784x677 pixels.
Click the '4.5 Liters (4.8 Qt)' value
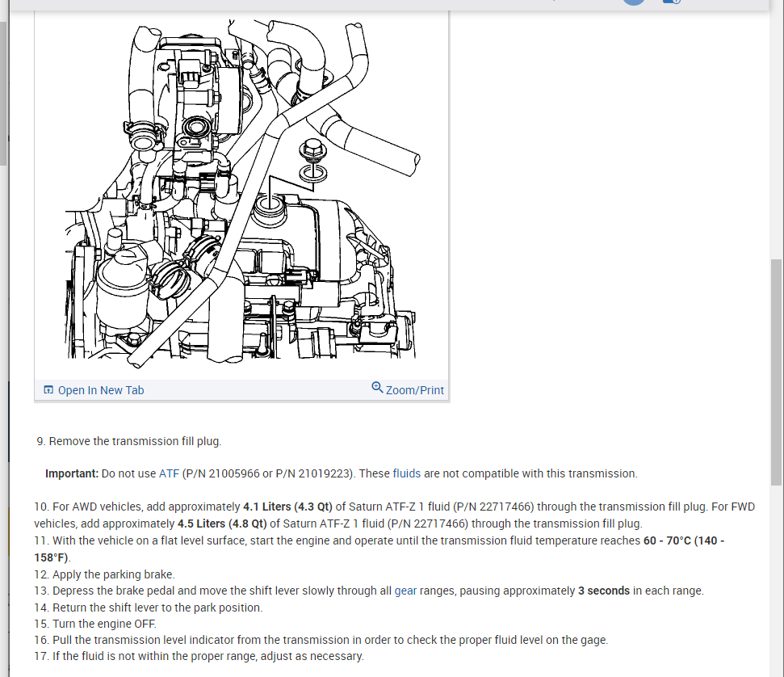tap(222, 524)
